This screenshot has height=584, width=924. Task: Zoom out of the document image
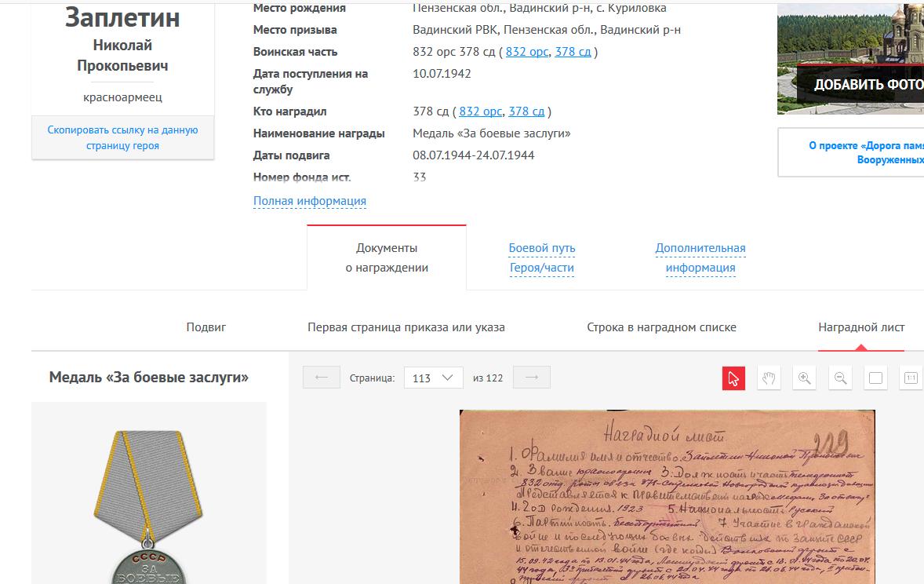840,378
